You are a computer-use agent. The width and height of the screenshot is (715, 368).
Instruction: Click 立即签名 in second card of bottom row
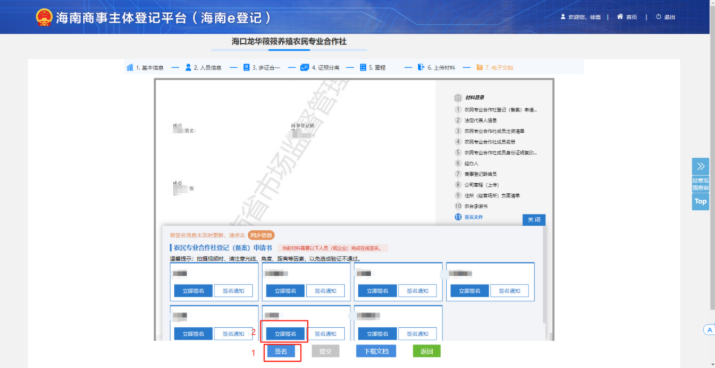point(285,334)
